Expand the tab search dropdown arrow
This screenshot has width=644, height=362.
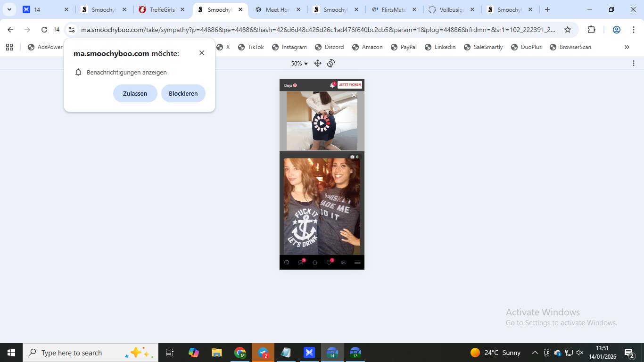pos(9,9)
